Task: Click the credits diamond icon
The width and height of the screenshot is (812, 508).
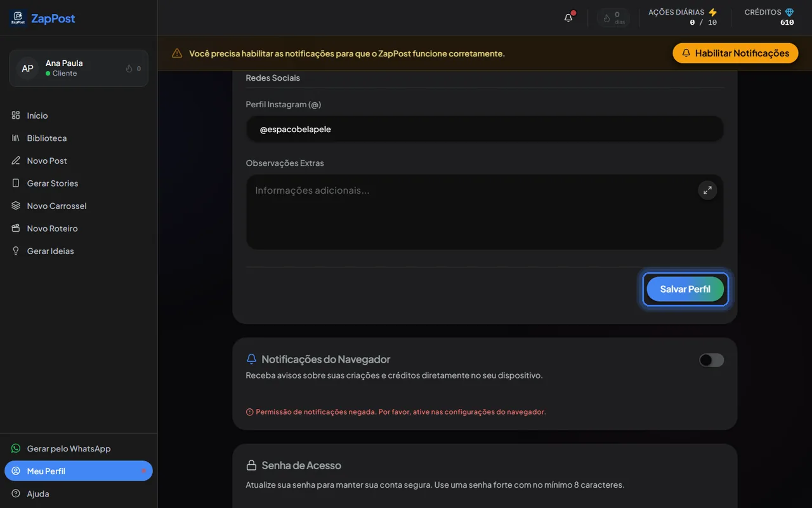Action: [789, 12]
